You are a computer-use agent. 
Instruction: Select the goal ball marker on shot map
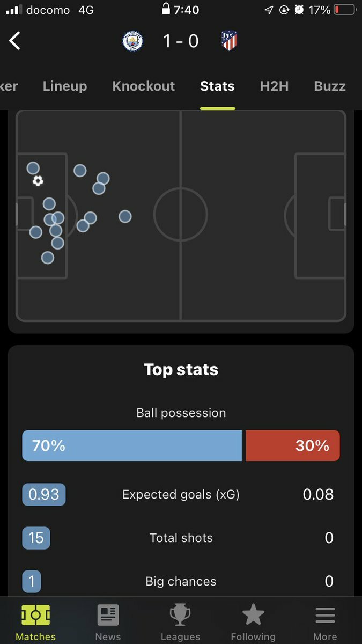coord(38,181)
